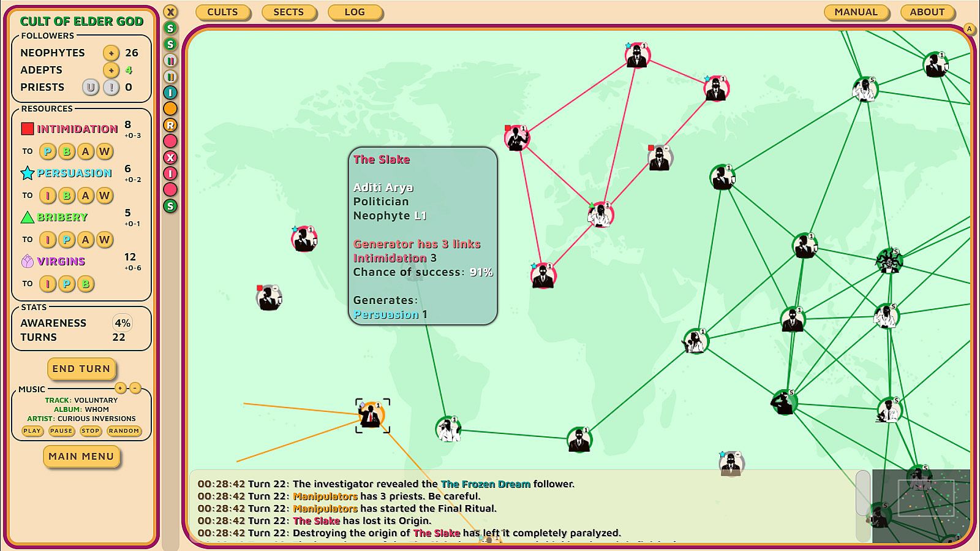Open the Cults tab
This screenshot has height=551, width=980.
222,12
